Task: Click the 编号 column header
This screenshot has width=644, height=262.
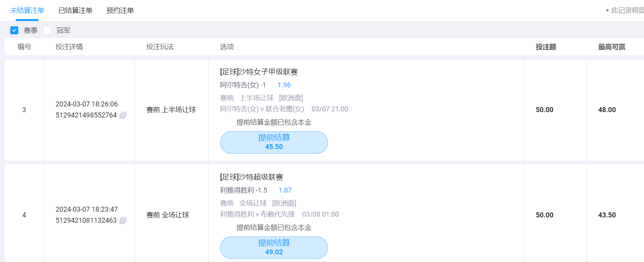Action: pyautogui.click(x=24, y=47)
